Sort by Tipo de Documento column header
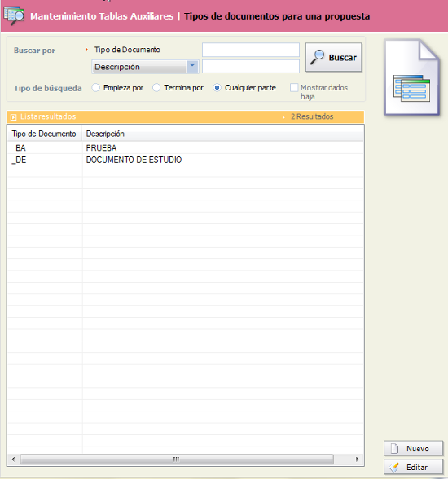The image size is (448, 479). [x=44, y=134]
